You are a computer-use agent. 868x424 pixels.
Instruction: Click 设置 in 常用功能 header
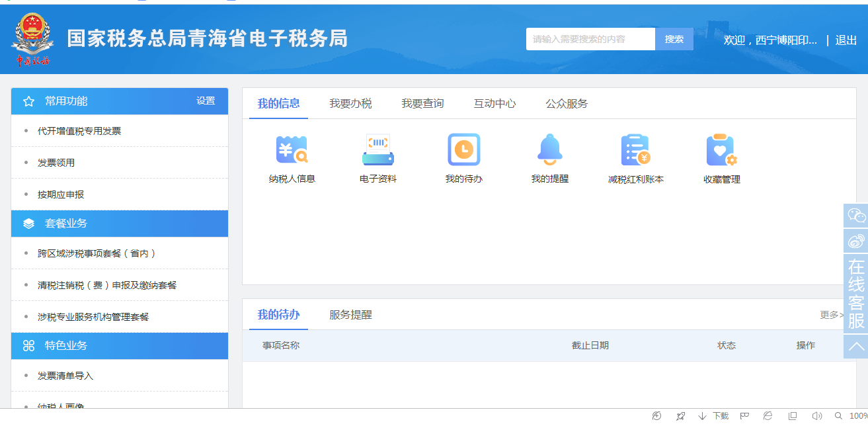click(x=206, y=101)
